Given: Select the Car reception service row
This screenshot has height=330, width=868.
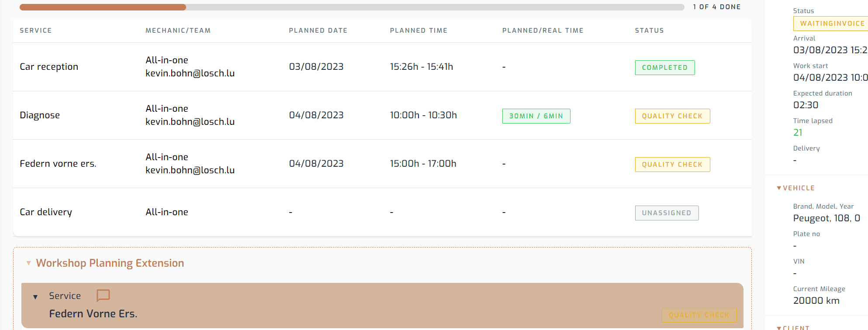Looking at the screenshot, I should coord(49,67).
